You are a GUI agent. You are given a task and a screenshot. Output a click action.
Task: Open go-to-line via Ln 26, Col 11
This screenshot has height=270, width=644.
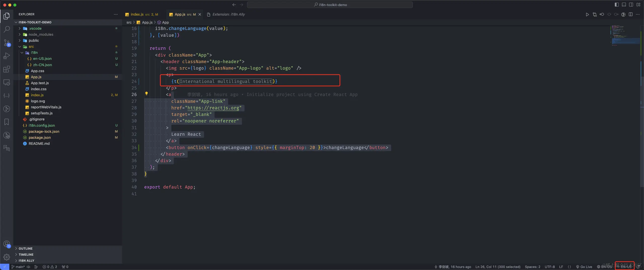[498, 267]
